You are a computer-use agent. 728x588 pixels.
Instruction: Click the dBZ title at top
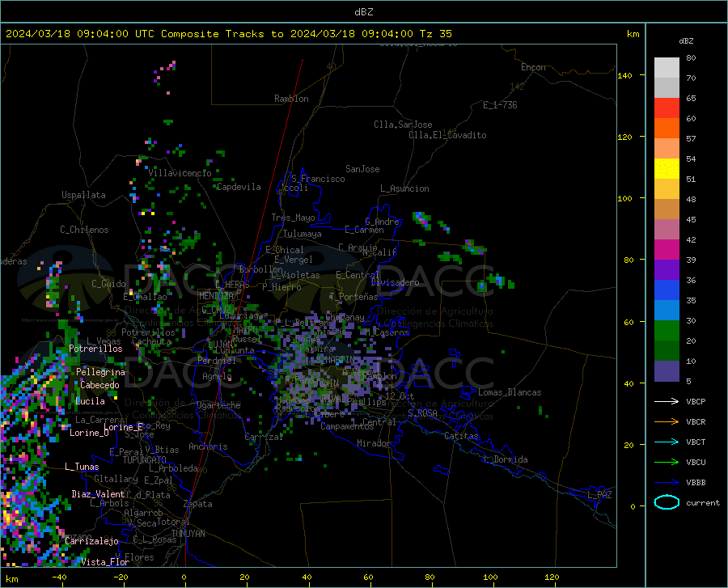[x=363, y=12]
